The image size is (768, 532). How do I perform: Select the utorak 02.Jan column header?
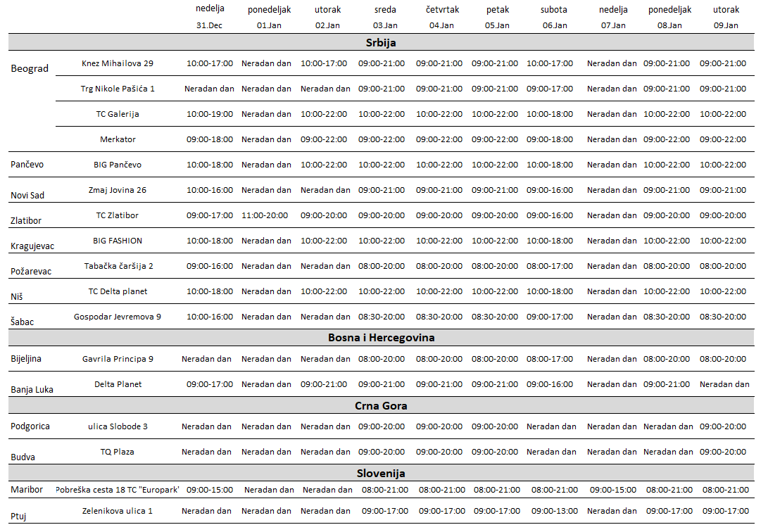(327, 18)
